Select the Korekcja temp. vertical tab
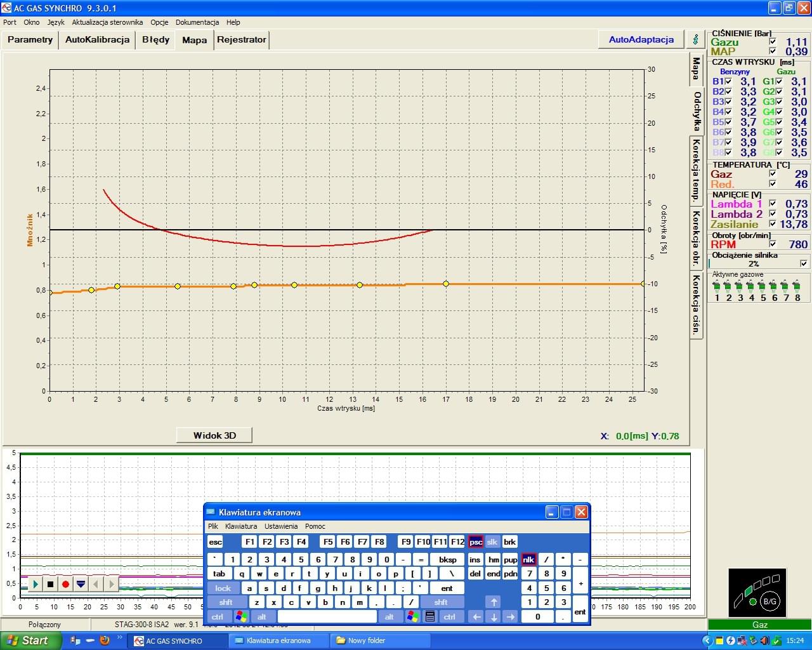The image size is (812, 650). click(696, 170)
